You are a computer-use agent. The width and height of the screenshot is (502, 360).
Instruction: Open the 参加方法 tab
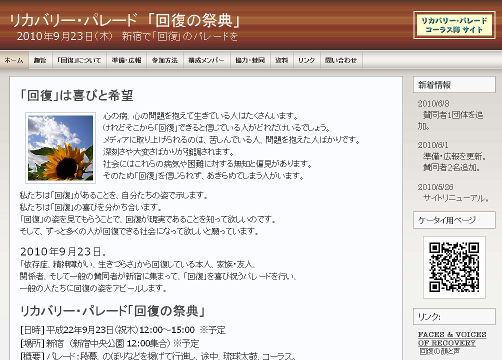pos(165,60)
